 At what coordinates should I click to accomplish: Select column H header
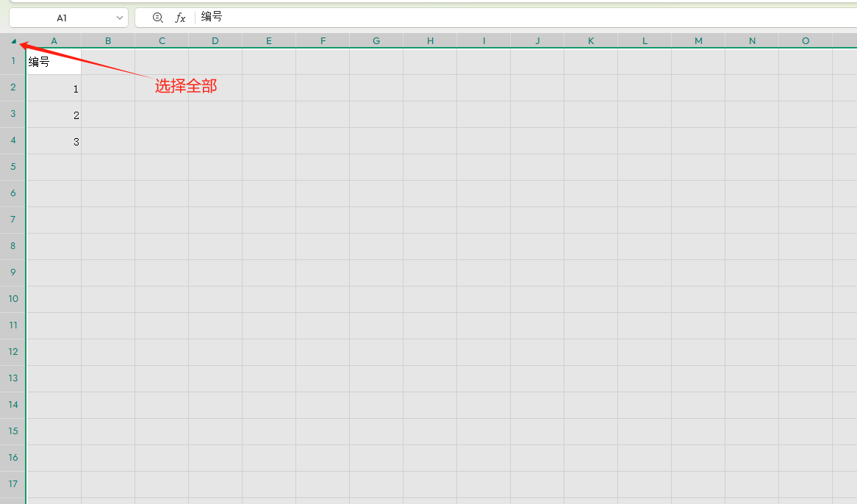pos(430,41)
